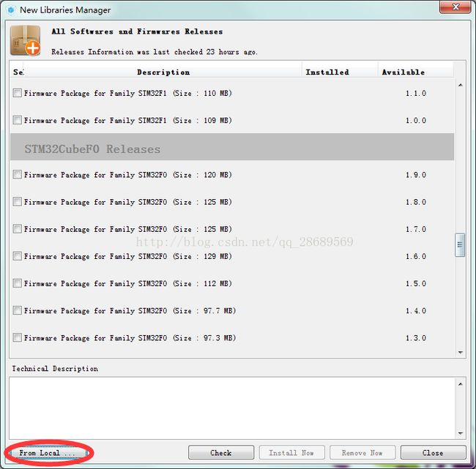Click the Installed column header

click(x=340, y=72)
